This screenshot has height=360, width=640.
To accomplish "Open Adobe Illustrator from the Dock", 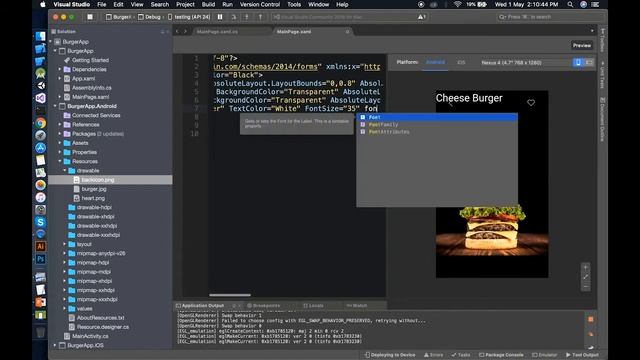I will [x=40, y=247].
